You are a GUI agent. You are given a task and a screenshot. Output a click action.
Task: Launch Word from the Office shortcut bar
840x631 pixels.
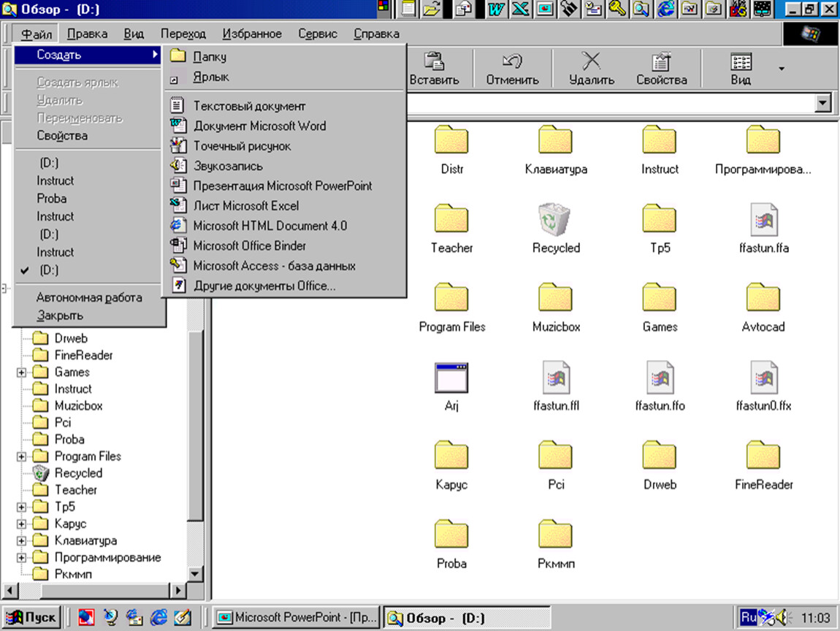point(497,9)
